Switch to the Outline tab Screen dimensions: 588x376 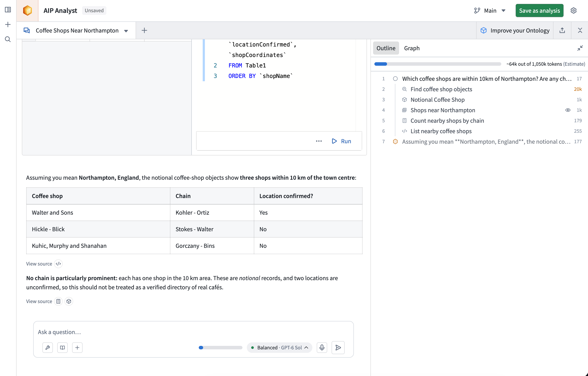click(386, 48)
